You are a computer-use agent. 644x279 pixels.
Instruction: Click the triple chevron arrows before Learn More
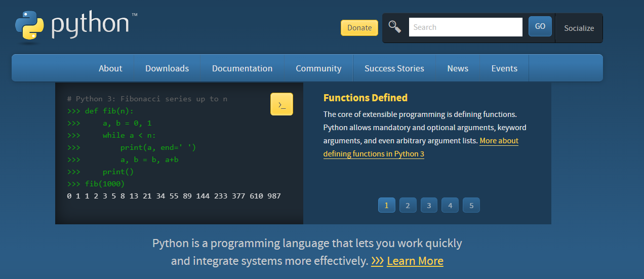click(377, 261)
